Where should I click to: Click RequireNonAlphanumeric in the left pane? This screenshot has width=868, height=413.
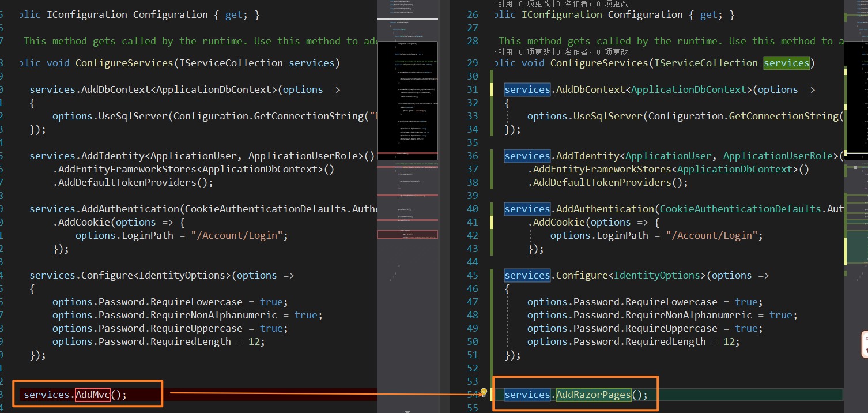(214, 315)
